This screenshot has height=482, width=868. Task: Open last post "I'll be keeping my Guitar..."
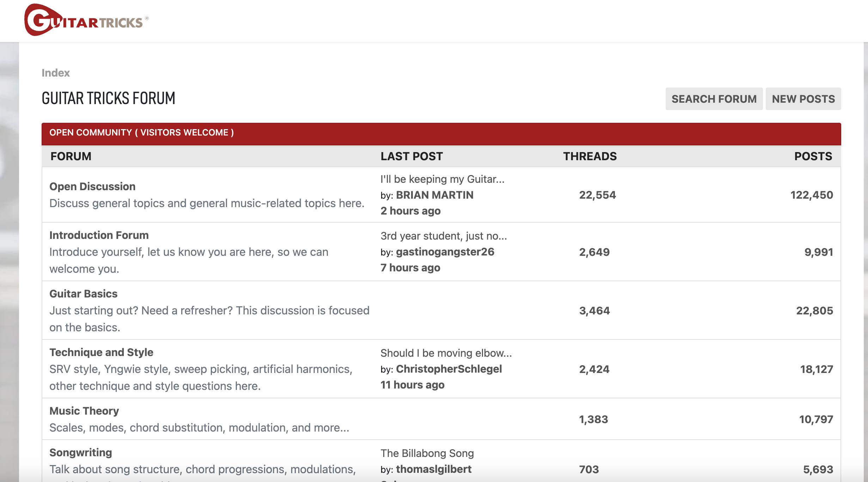coord(442,179)
